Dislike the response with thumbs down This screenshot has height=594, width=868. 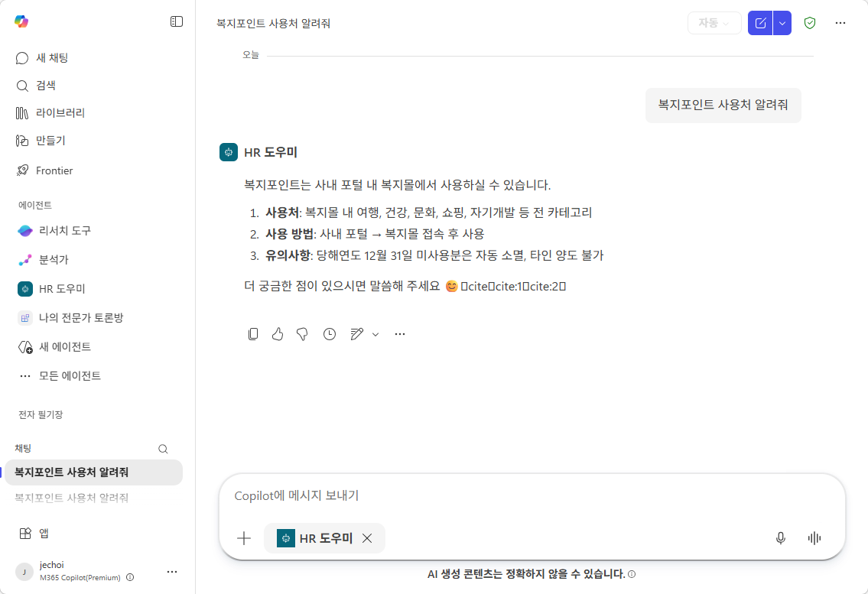coord(302,334)
